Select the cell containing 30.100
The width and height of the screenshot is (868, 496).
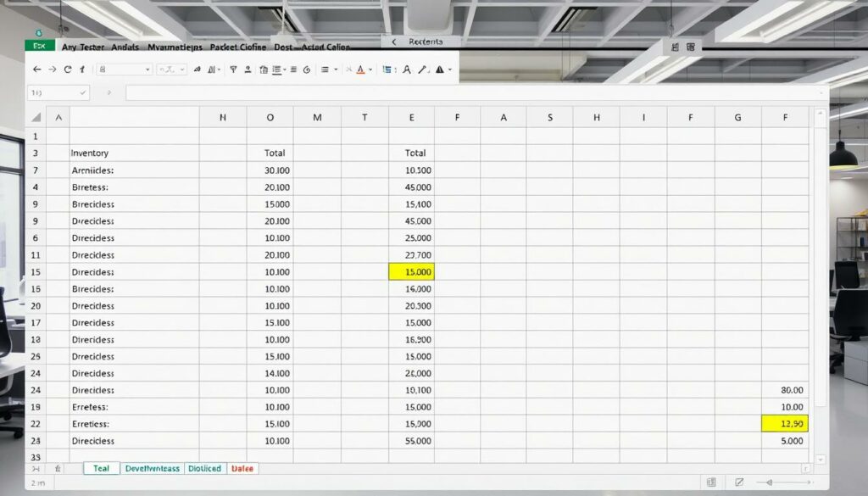tap(270, 170)
